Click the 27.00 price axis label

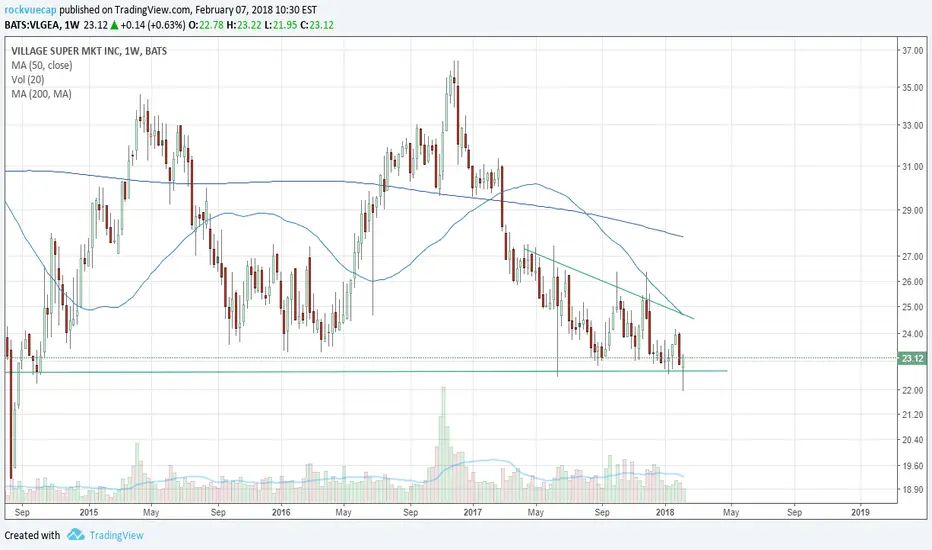coord(913,257)
